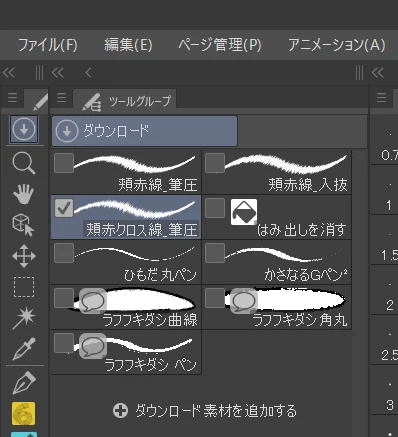398x437 pixels.
Task: Click plus icon beside ダウンロード素材を追加する
Action: pyautogui.click(x=120, y=411)
